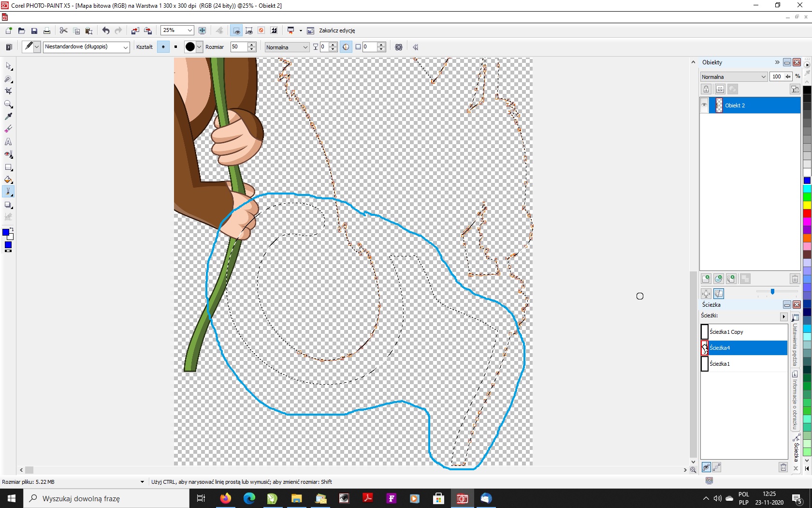The width and height of the screenshot is (812, 508).
Task: Select the Fill bucket tool
Action: point(8,179)
